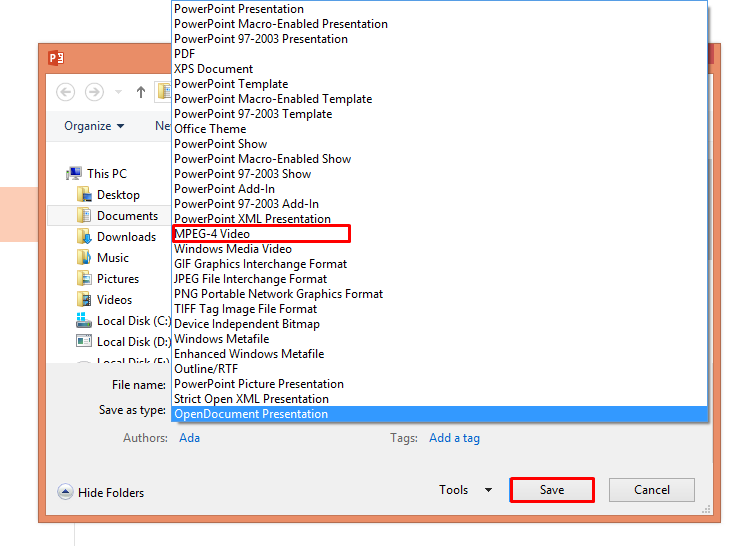Click the Music folder icon

pyautogui.click(x=84, y=258)
